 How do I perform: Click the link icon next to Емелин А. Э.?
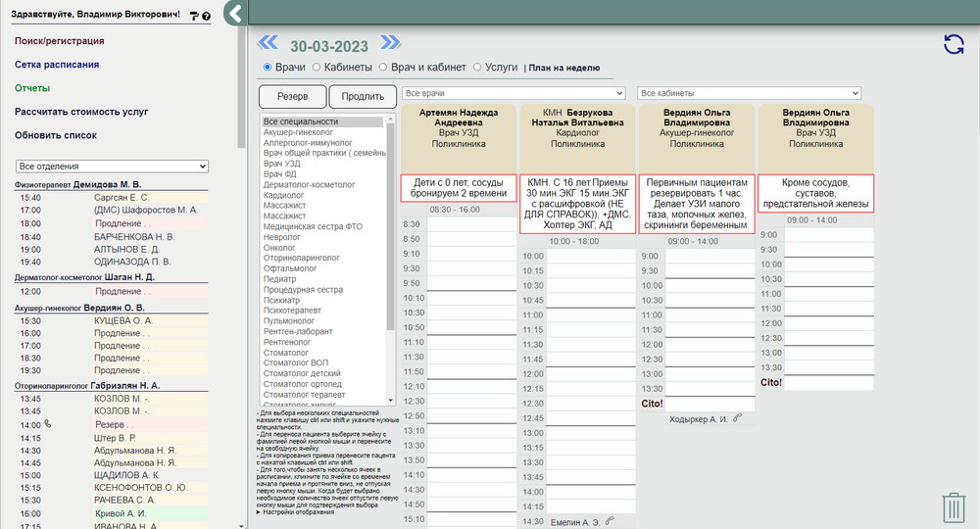coord(610,521)
